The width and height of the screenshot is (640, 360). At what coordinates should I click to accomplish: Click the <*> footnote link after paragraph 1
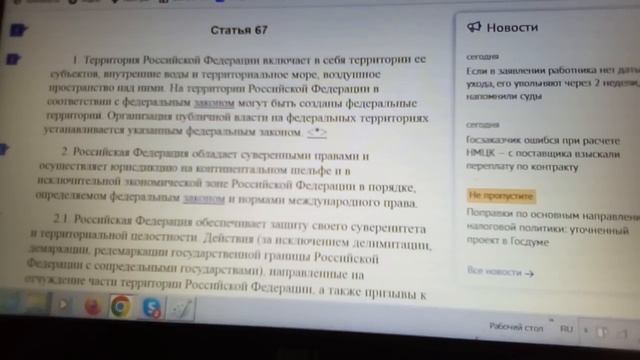coord(317,133)
